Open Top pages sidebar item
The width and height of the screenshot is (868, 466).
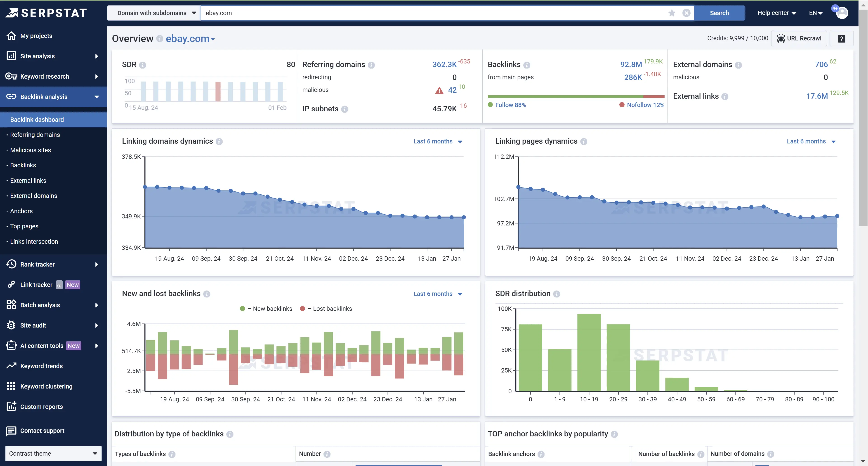[24, 226]
